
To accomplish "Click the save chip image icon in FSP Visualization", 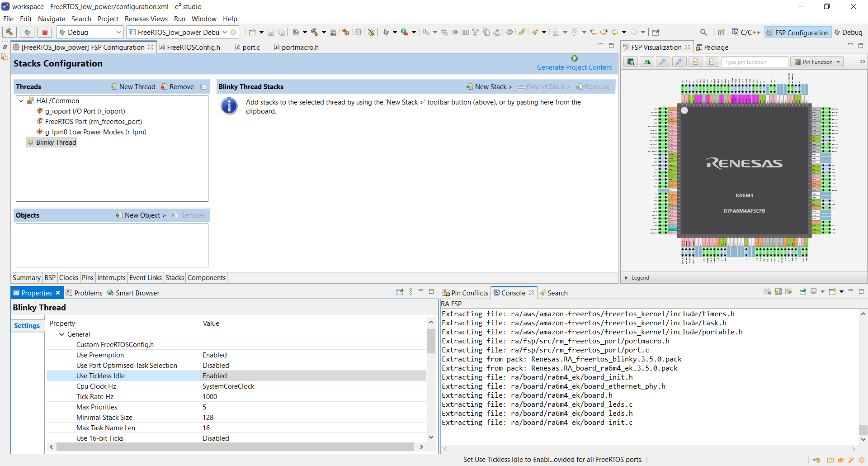I will coord(631,62).
